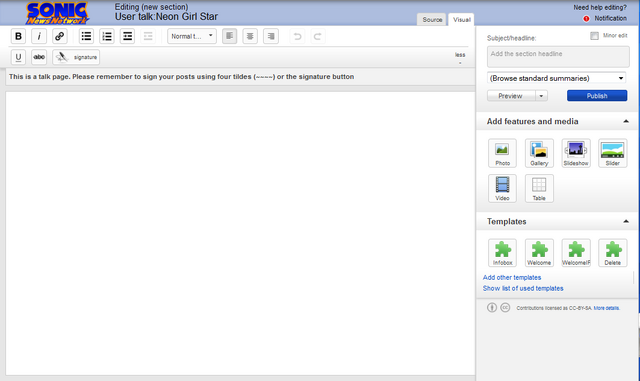Collapse the Add features and media section
The width and height of the screenshot is (640, 381).
626,121
